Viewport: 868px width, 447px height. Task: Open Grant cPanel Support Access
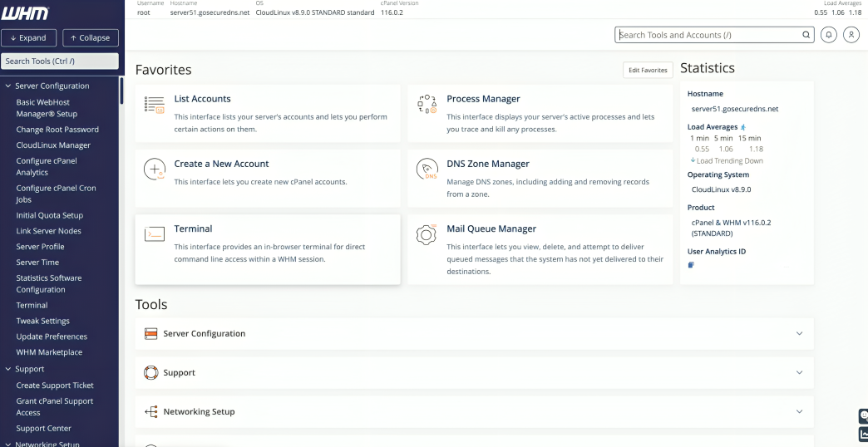pos(55,406)
